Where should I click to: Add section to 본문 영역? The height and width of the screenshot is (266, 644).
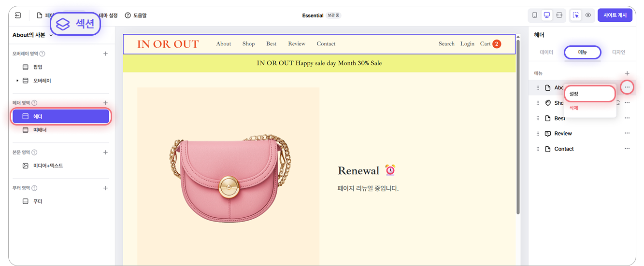pyautogui.click(x=105, y=152)
